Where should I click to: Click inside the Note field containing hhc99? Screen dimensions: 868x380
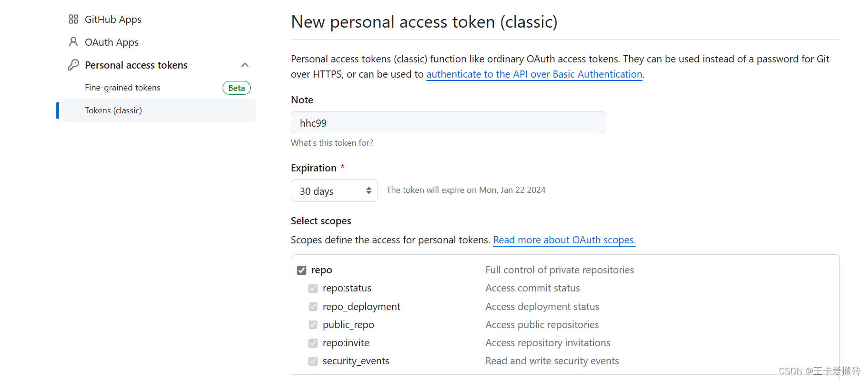click(x=448, y=122)
